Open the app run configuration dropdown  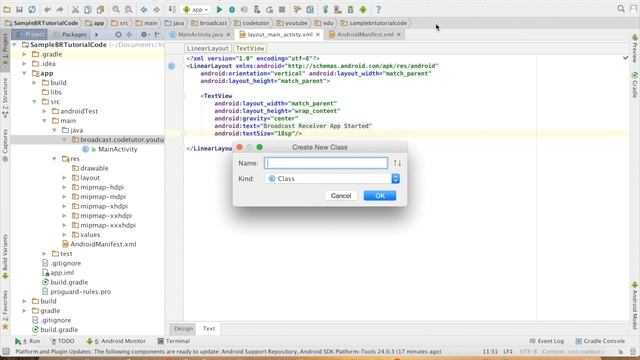pos(196,9)
